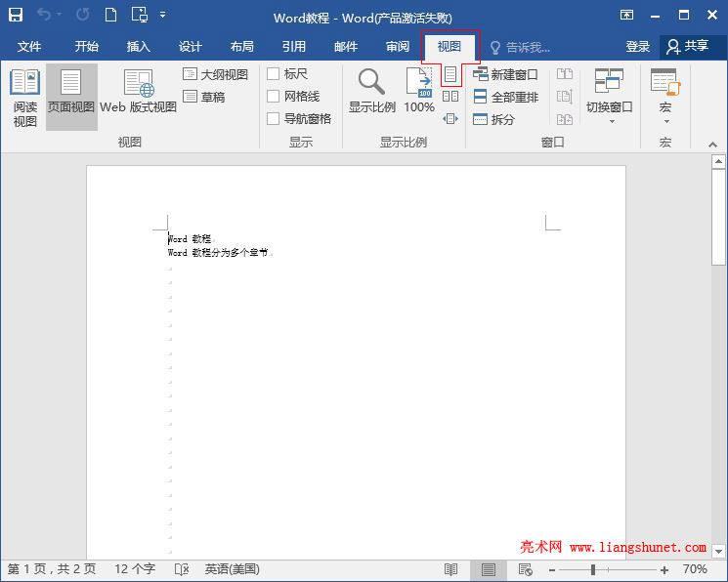
Task: Switch to 设计 tab
Action: [x=191, y=47]
